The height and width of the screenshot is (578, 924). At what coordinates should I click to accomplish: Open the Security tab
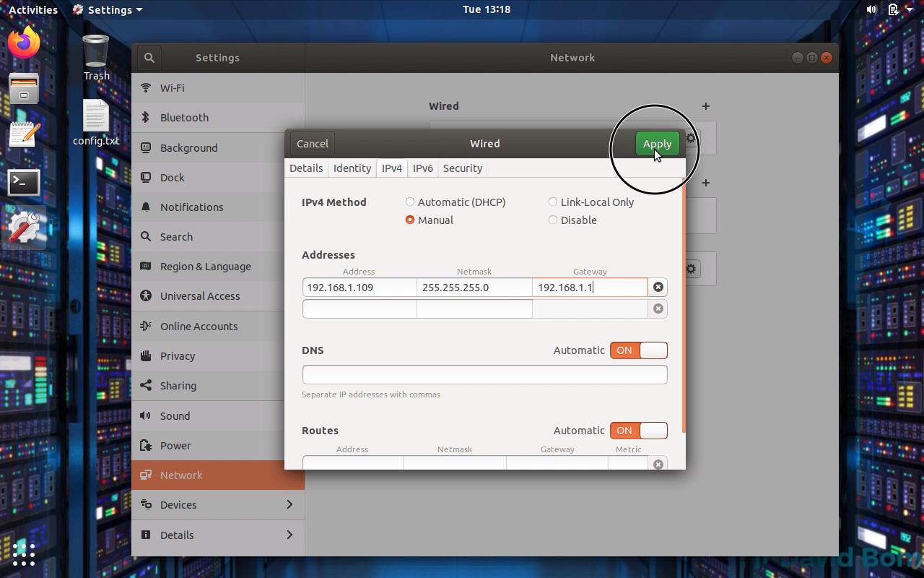tap(462, 168)
